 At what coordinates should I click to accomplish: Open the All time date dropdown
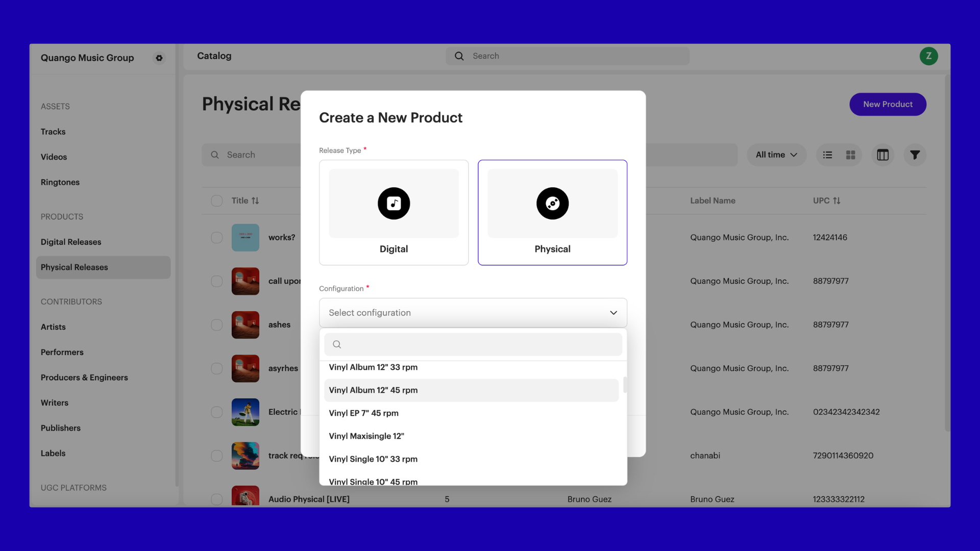(x=776, y=155)
